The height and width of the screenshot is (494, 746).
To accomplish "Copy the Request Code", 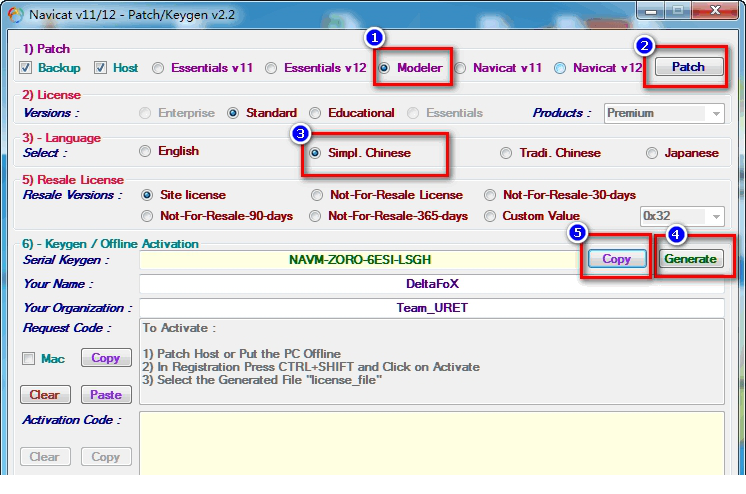I will click(106, 358).
